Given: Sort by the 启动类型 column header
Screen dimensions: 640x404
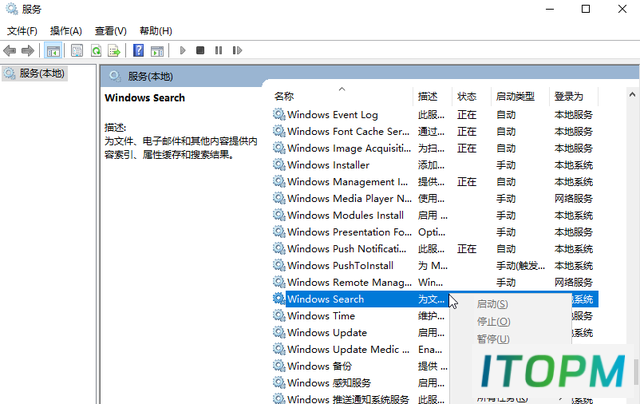Looking at the screenshot, I should (x=515, y=96).
